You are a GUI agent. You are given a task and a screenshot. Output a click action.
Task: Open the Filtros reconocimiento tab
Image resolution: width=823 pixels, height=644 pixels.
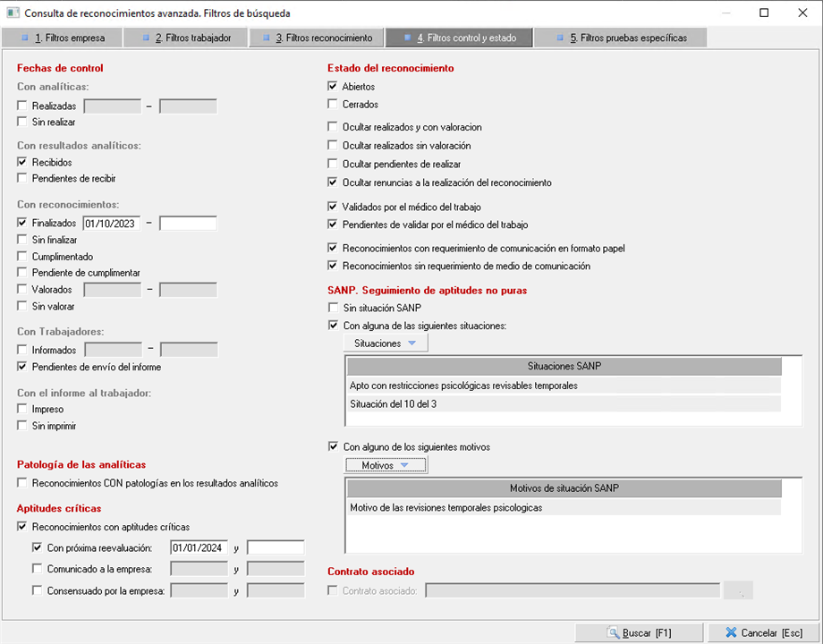(x=317, y=38)
